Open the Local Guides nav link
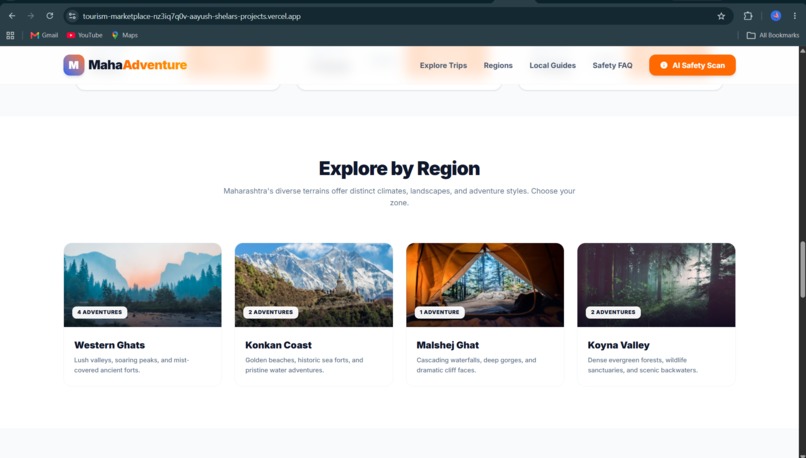The image size is (806, 458). (553, 65)
